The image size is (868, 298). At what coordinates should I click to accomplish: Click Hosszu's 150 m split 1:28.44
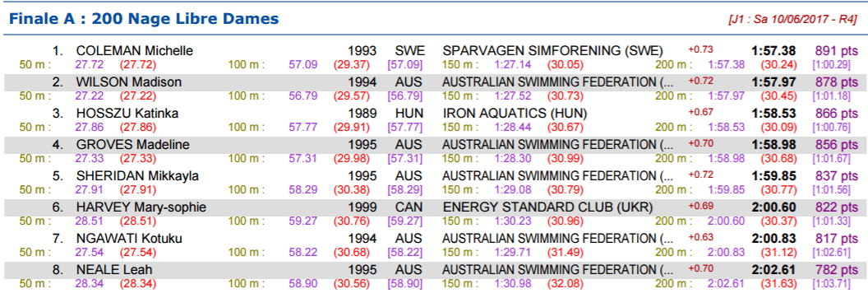(x=513, y=128)
